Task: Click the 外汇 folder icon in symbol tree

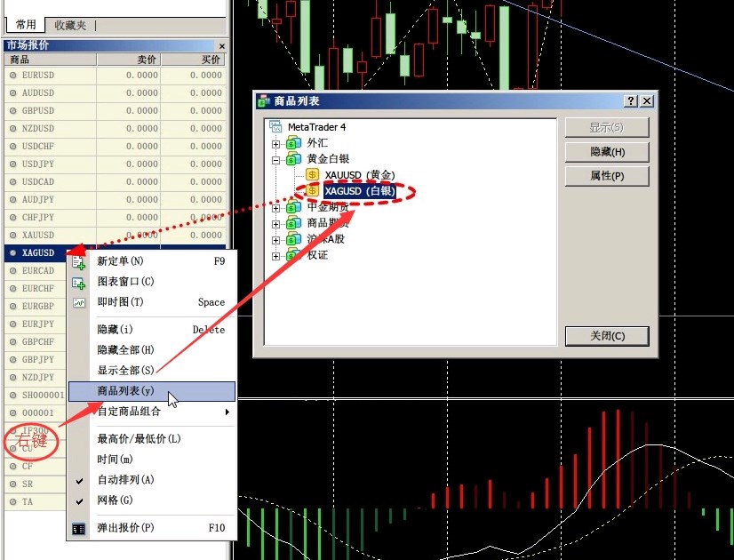Action: click(293, 143)
